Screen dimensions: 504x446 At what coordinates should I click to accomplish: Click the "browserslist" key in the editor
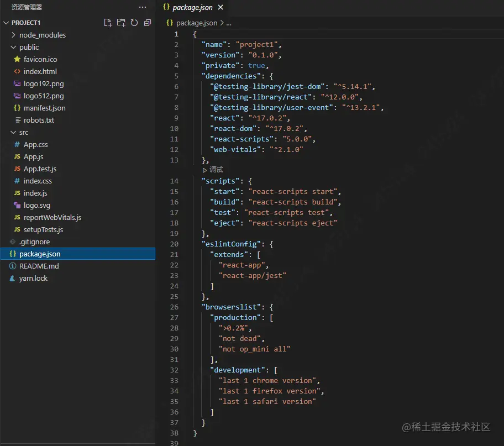pyautogui.click(x=231, y=307)
